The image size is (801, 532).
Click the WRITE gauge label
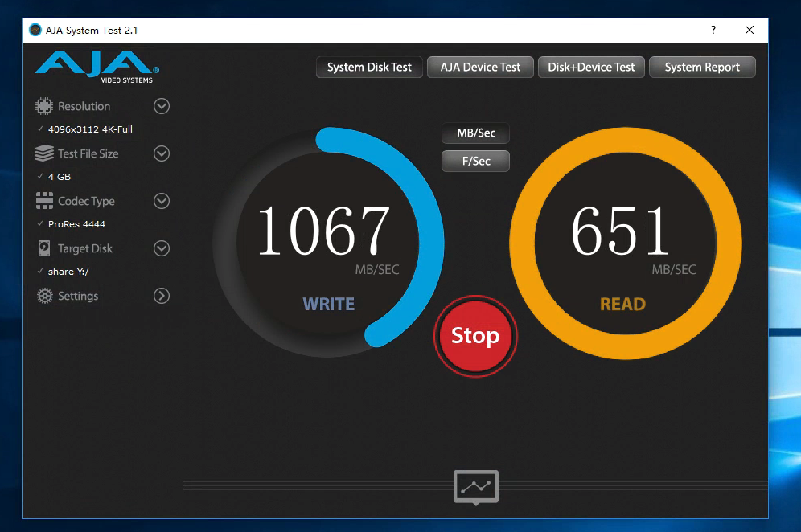click(328, 305)
